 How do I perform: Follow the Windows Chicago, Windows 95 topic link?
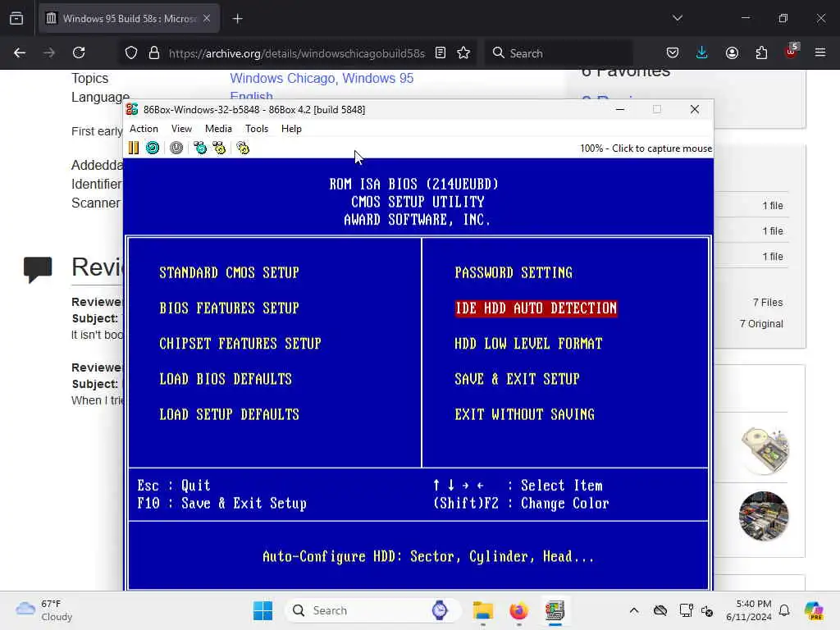(x=322, y=78)
